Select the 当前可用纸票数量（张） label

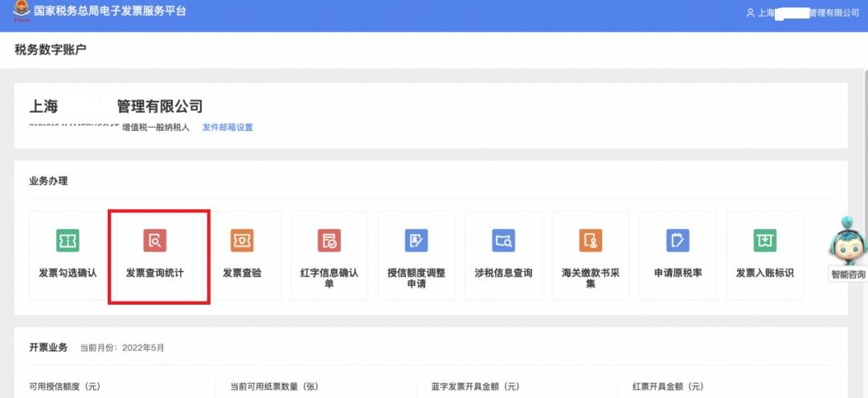coord(275,387)
